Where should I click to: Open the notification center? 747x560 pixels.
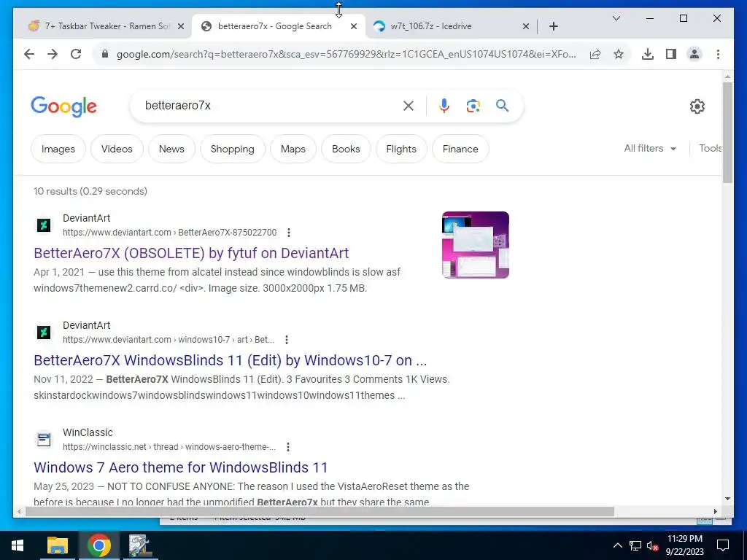coord(723,545)
